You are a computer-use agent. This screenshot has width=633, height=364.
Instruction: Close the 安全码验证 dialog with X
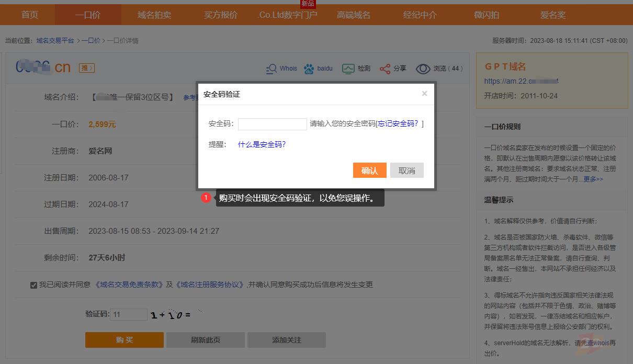click(x=424, y=94)
